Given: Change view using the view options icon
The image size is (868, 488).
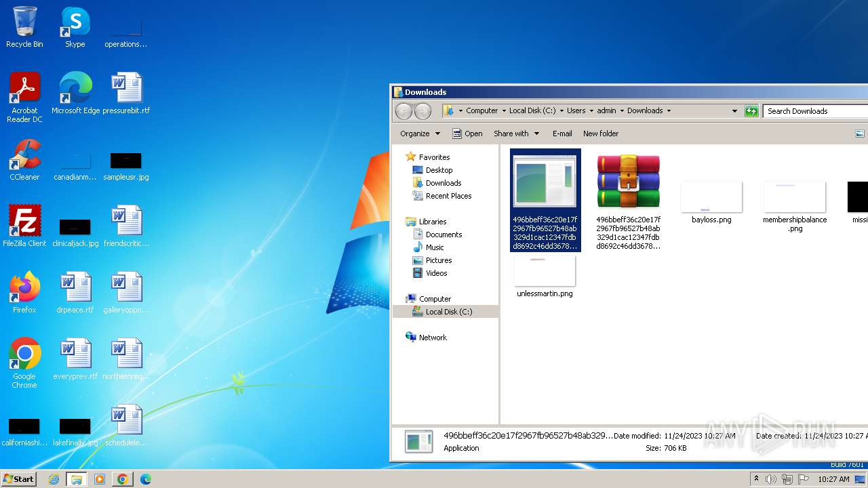Looking at the screenshot, I should [860, 134].
